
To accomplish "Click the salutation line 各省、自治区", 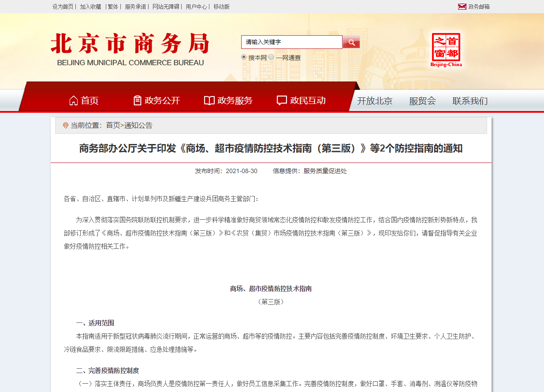I will 162,199.
